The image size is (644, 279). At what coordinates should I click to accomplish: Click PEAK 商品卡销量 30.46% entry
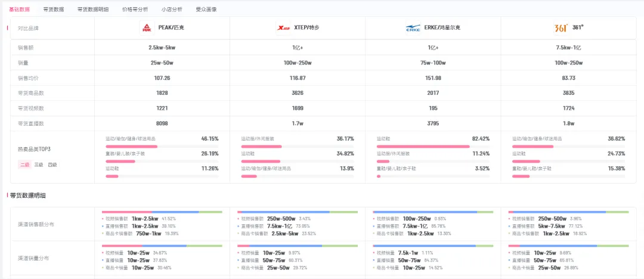point(137,268)
